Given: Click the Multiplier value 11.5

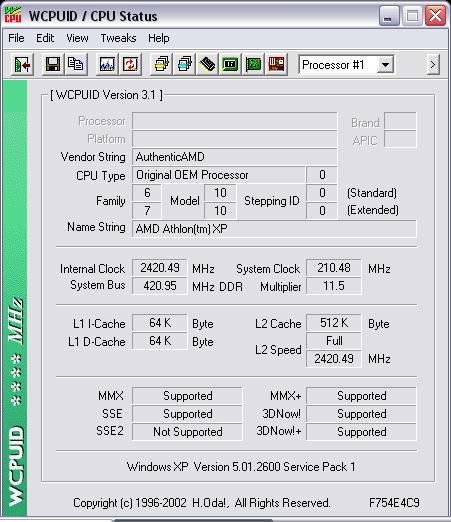Looking at the screenshot, I should tap(334, 286).
